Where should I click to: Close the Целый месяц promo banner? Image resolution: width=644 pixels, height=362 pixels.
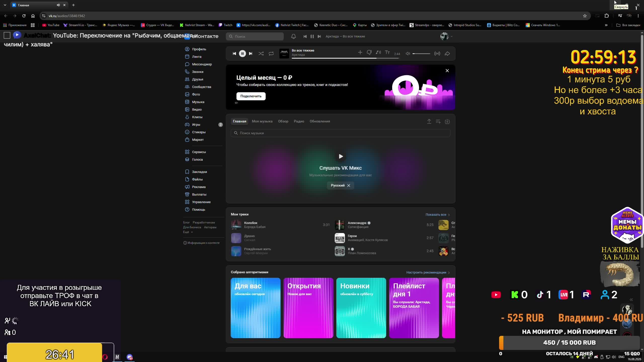pos(447,71)
